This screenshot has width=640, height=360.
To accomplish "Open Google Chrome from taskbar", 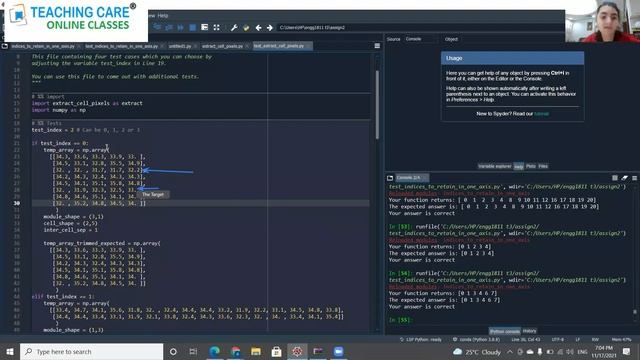I will 236,351.
